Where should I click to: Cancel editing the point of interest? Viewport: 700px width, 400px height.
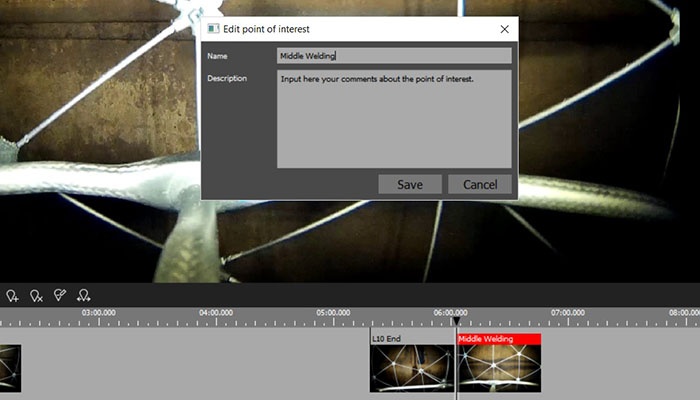[480, 184]
